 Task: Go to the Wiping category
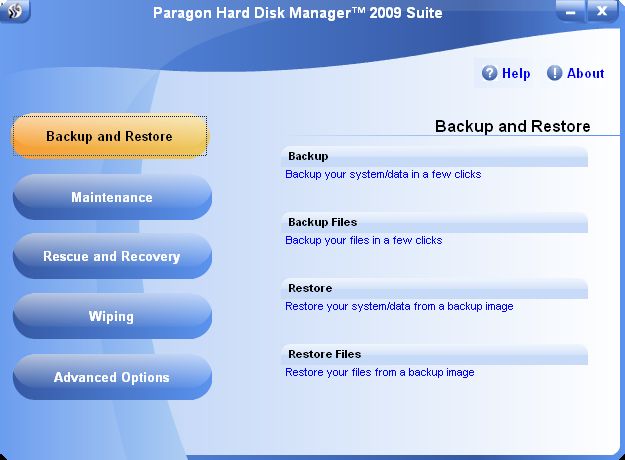click(x=112, y=316)
